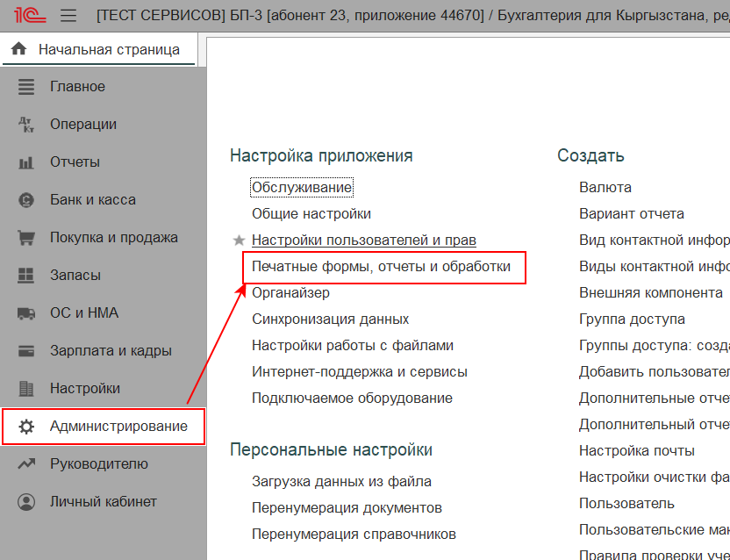This screenshot has width=730, height=560.
Task: Click the Администрирование gear icon
Action: tap(26, 427)
